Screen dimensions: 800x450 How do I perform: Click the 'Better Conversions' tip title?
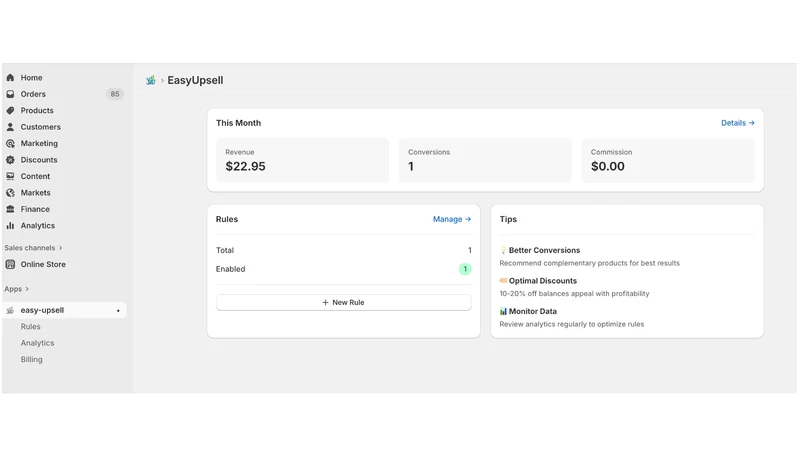(544, 250)
